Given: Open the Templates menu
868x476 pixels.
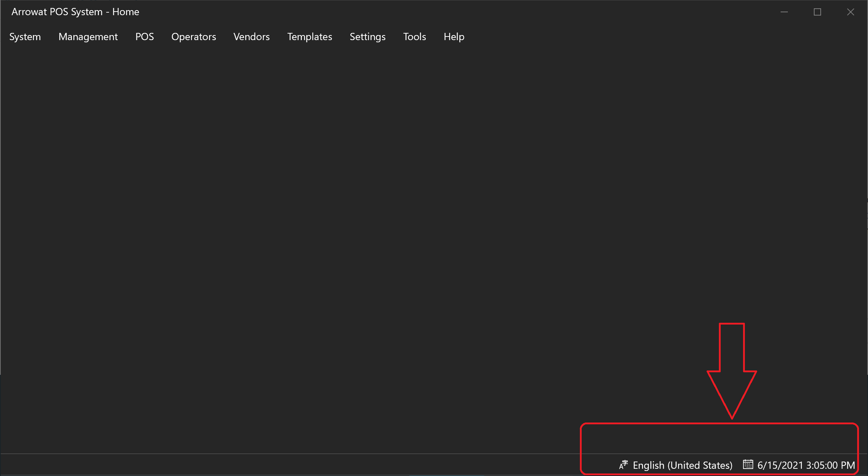Looking at the screenshot, I should pos(309,37).
